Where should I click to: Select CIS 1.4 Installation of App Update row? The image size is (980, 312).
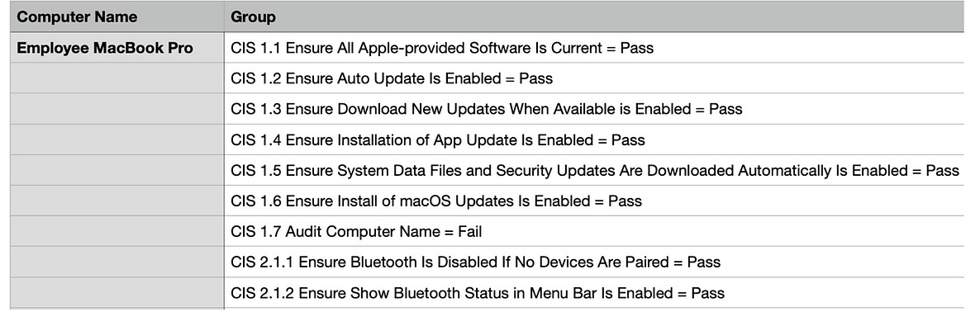pyautogui.click(x=594, y=139)
